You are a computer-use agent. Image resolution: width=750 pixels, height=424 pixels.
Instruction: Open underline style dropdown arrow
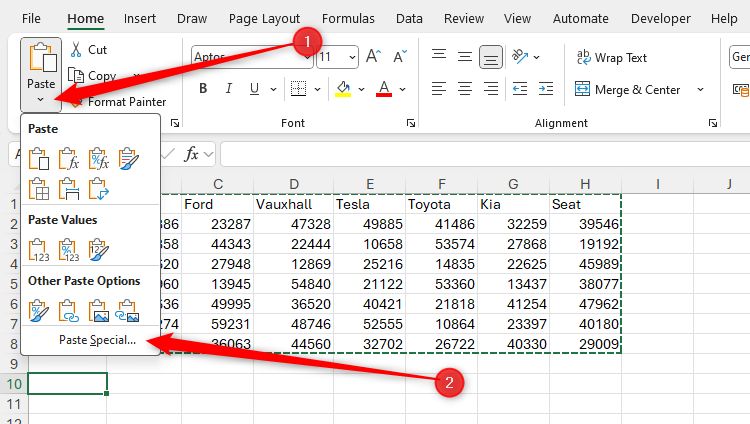click(273, 89)
